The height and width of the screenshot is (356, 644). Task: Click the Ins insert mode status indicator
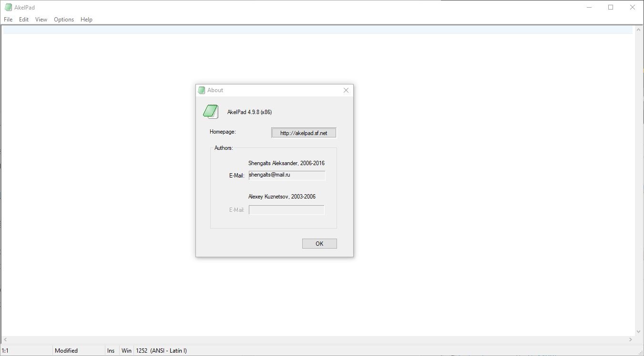[111, 351]
